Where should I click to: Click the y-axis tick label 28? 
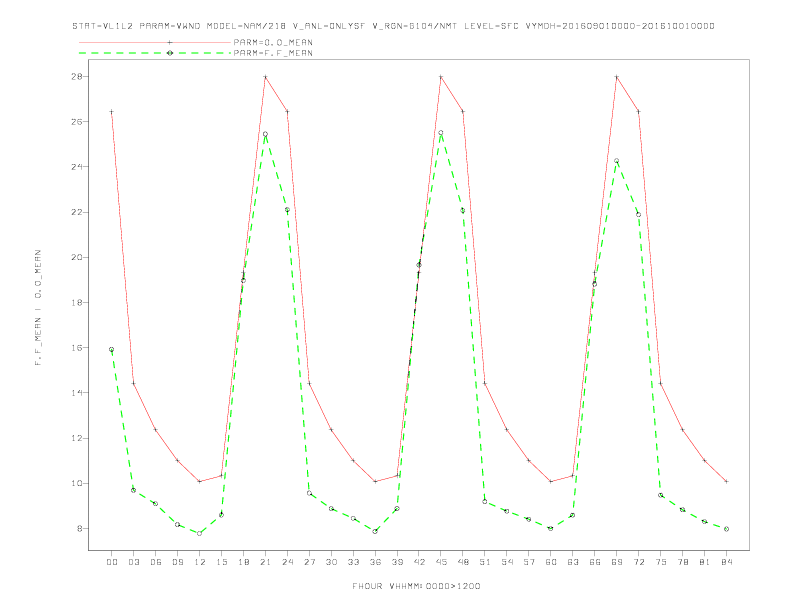[77, 77]
